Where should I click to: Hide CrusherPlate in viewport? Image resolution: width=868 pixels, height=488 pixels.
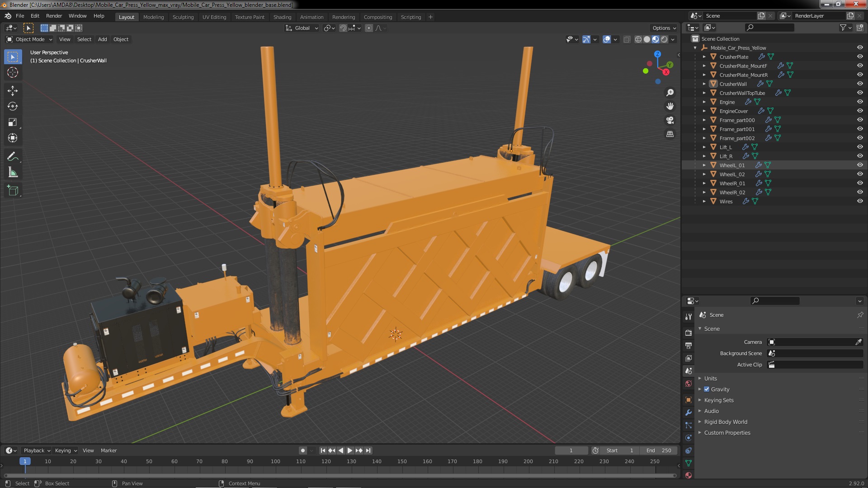pyautogui.click(x=860, y=56)
